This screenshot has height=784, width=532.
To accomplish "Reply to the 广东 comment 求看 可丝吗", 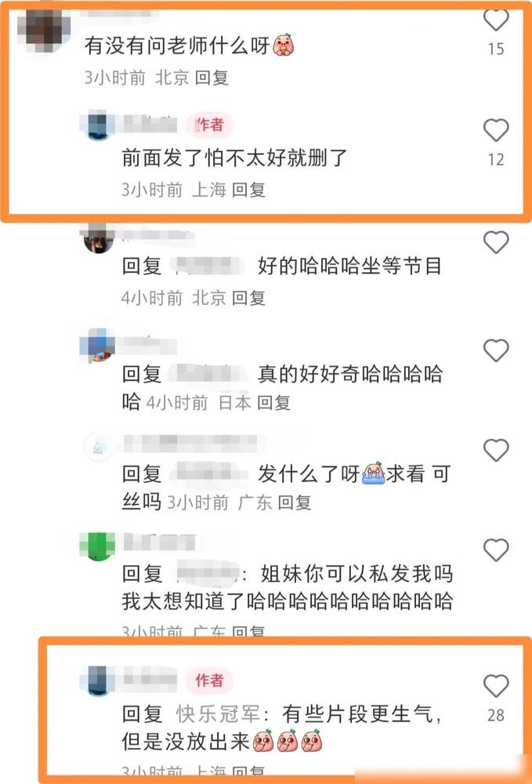I will click(x=295, y=503).
